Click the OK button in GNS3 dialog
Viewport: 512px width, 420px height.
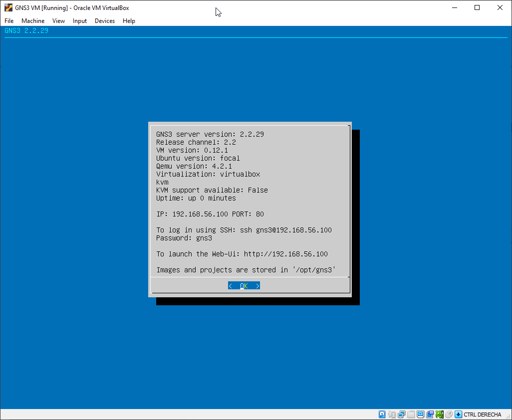(244, 286)
